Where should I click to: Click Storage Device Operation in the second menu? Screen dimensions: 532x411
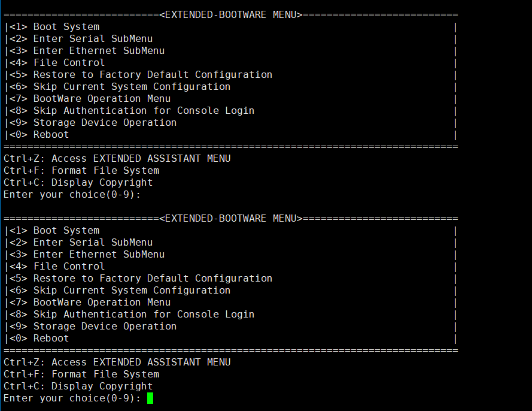click(x=105, y=327)
